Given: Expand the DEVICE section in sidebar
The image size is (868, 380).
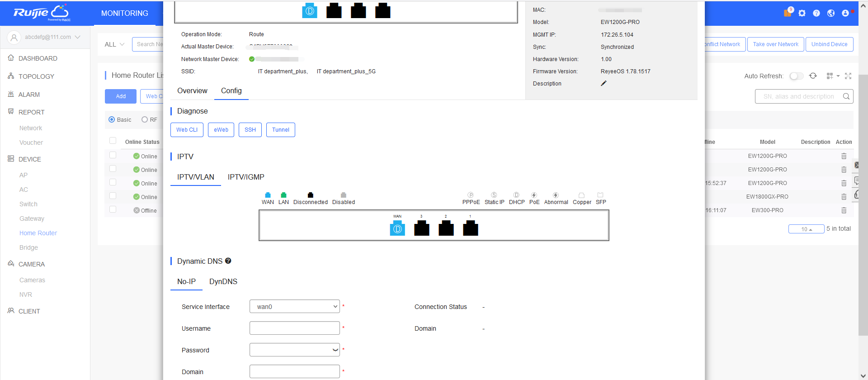Looking at the screenshot, I should (30, 159).
